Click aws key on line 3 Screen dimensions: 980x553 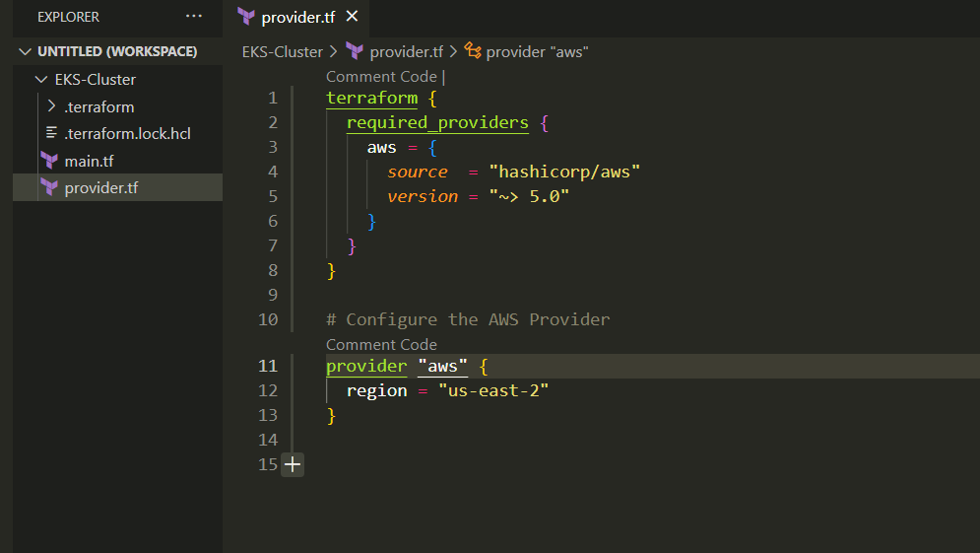pos(381,148)
